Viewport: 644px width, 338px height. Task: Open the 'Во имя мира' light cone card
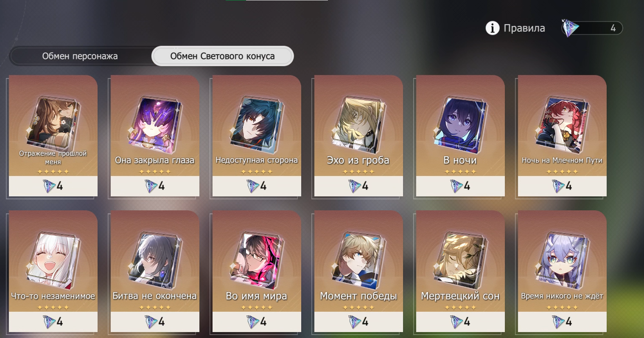point(257,271)
